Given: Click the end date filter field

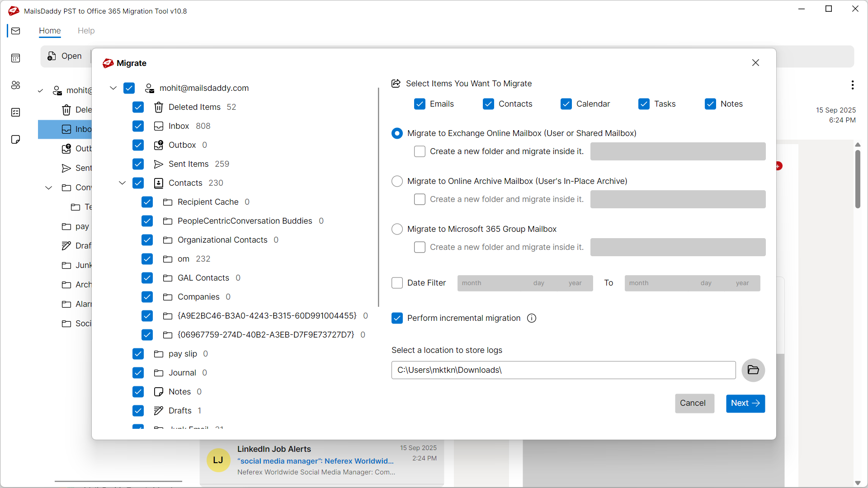Looking at the screenshot, I should (x=692, y=283).
